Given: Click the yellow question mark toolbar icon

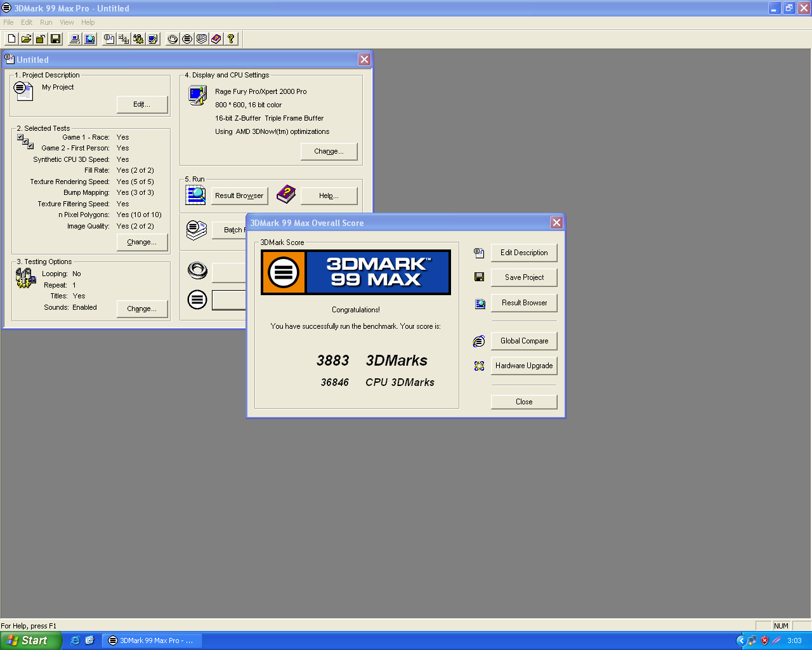Looking at the screenshot, I should 231,39.
